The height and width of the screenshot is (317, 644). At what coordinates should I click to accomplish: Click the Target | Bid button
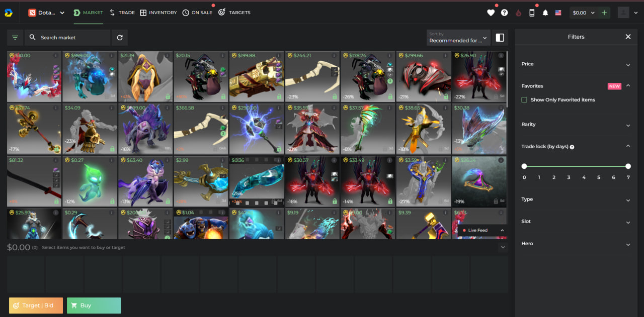pyautogui.click(x=36, y=305)
